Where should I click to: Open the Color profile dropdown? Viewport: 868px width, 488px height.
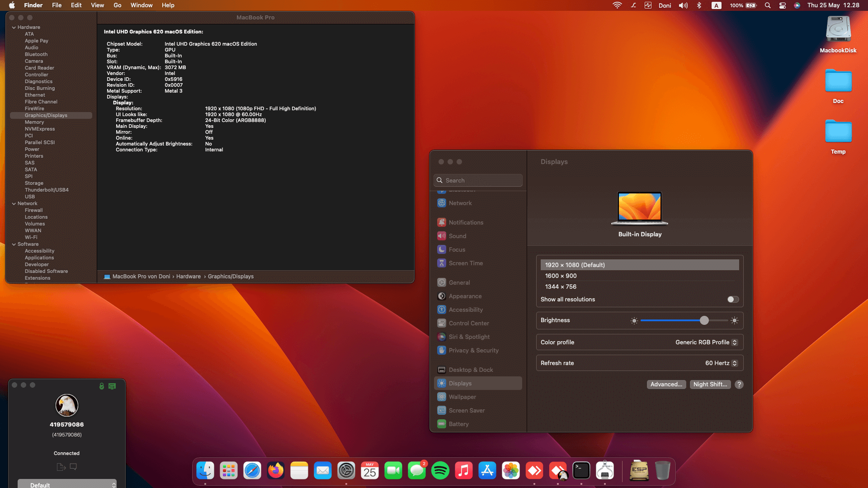[x=707, y=343]
